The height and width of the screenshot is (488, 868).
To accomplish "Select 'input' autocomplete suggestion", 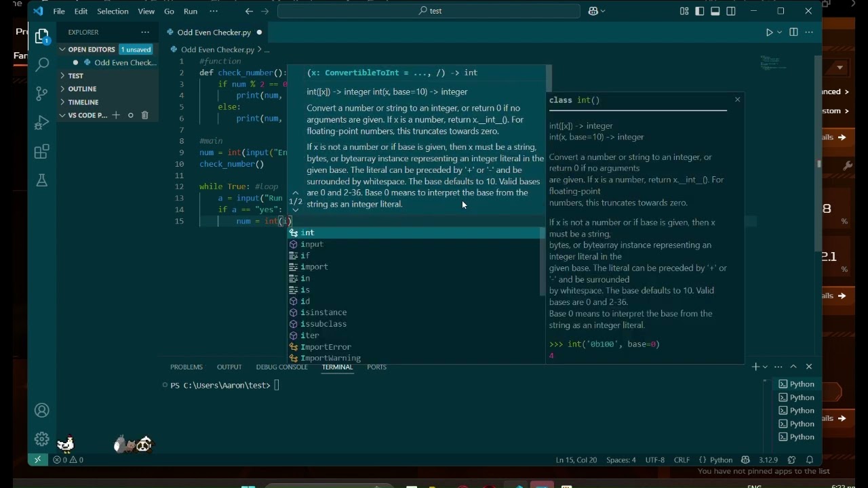I will (x=416, y=244).
